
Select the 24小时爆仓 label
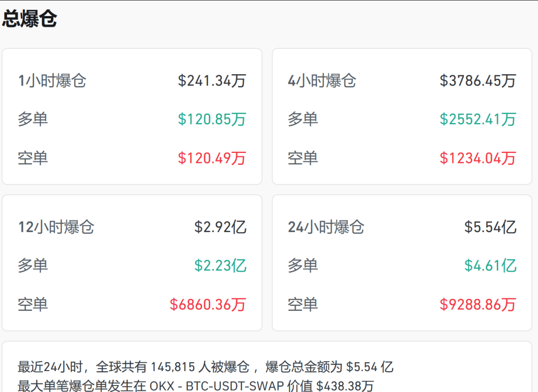pyautogui.click(x=326, y=227)
